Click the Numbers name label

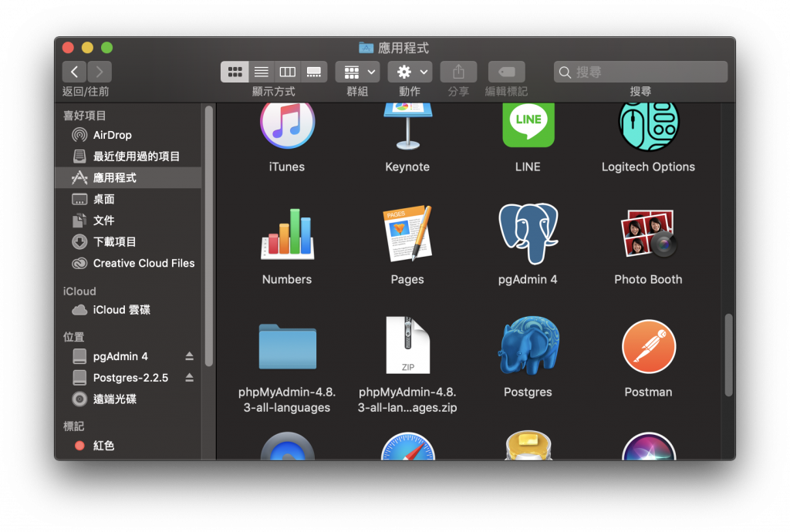[x=287, y=279]
